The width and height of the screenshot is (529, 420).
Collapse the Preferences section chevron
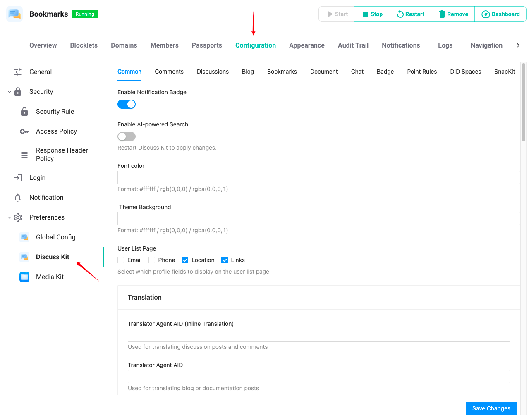click(x=10, y=217)
